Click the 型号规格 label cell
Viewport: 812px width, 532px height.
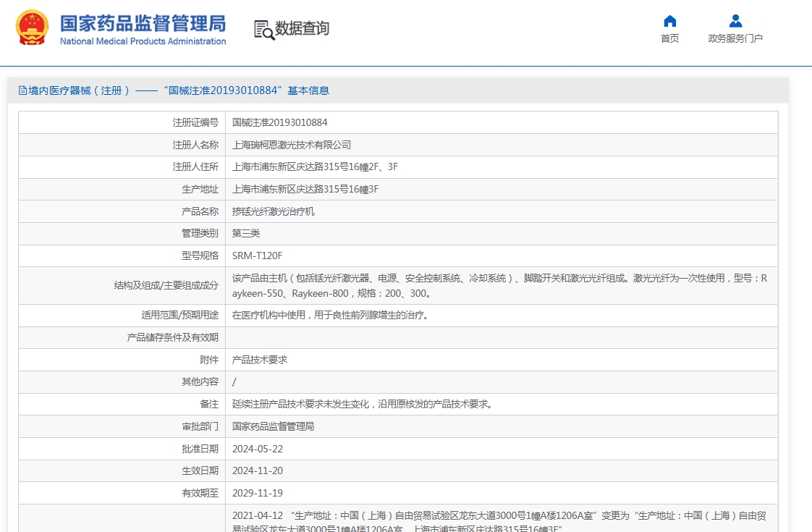point(122,256)
